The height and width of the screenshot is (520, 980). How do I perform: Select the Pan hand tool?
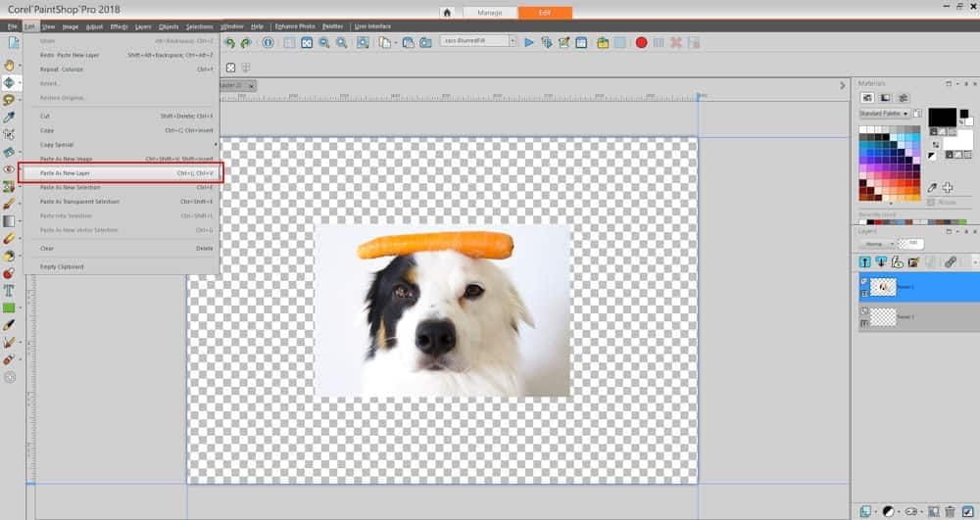coord(9,64)
